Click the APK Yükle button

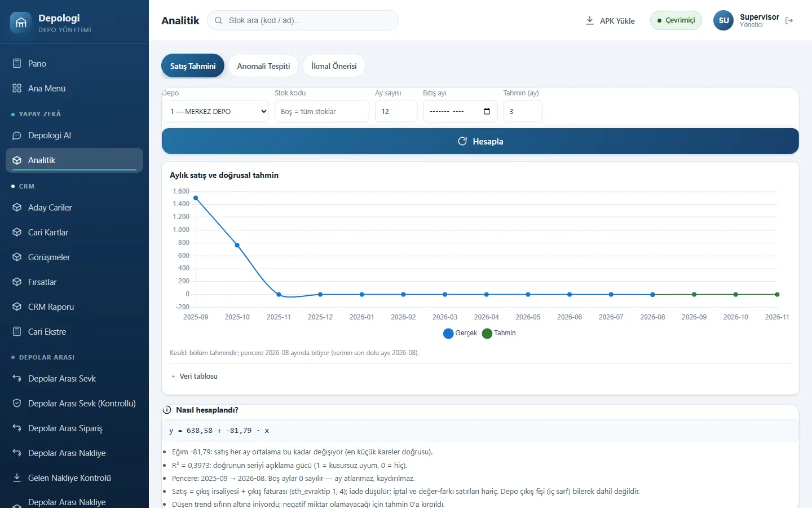pos(610,21)
